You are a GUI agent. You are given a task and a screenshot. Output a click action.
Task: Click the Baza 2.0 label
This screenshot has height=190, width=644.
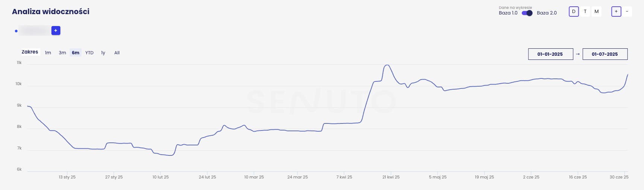coord(547,13)
